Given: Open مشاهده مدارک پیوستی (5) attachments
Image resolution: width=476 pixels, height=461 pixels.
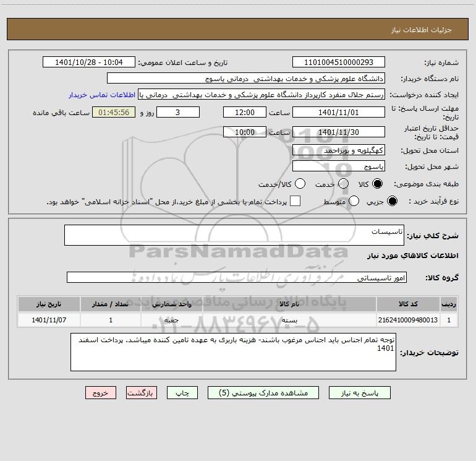Looking at the screenshot, I should 263,393.
